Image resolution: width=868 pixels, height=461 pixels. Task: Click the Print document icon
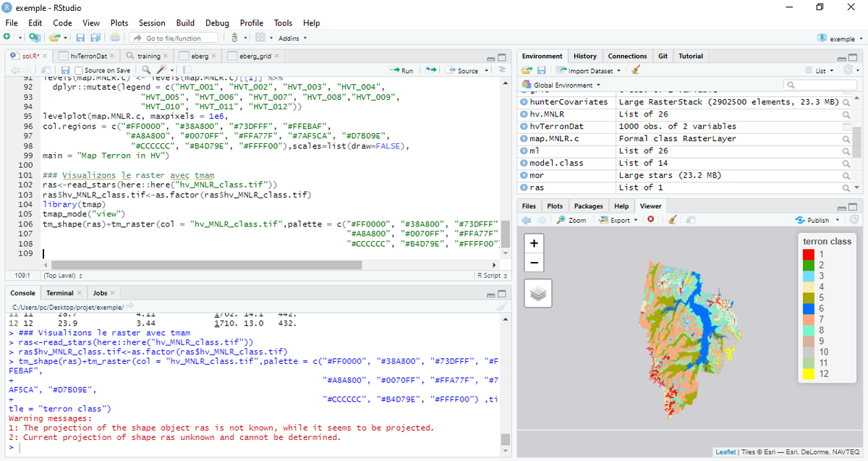(116, 38)
